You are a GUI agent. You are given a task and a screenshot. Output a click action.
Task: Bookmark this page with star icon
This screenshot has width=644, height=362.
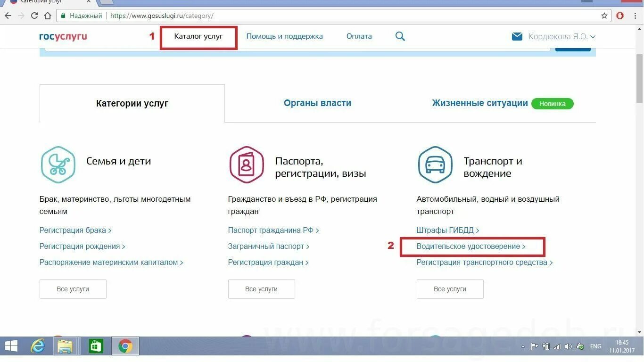coord(604,16)
